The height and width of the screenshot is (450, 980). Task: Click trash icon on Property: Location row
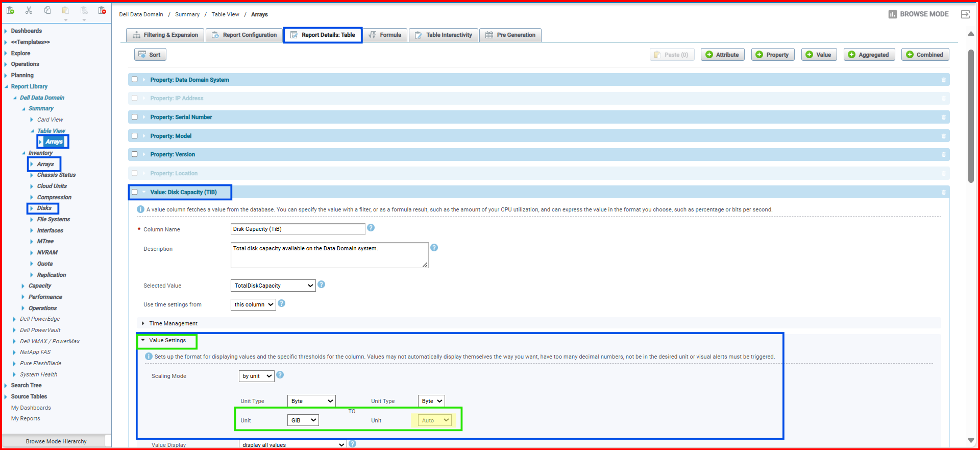(x=943, y=173)
